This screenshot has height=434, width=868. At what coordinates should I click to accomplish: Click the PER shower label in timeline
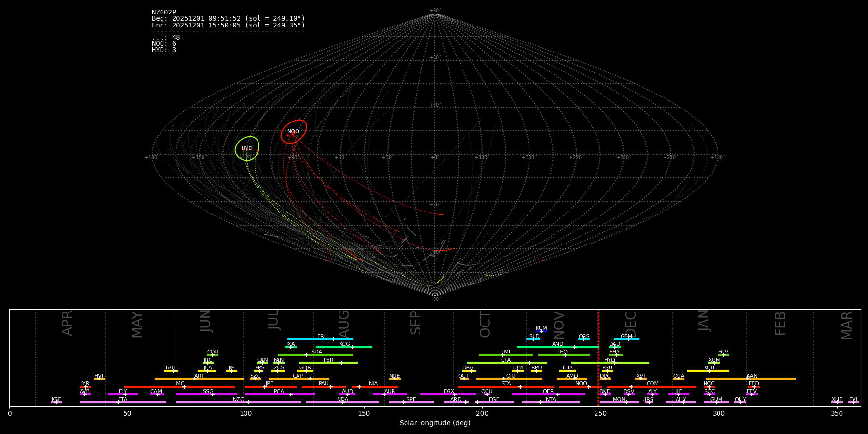(328, 360)
